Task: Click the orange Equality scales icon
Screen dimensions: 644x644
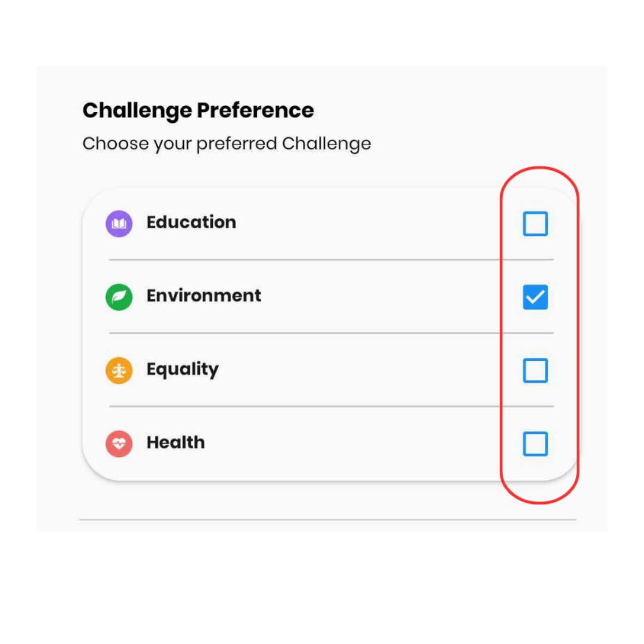Action: pos(119,370)
